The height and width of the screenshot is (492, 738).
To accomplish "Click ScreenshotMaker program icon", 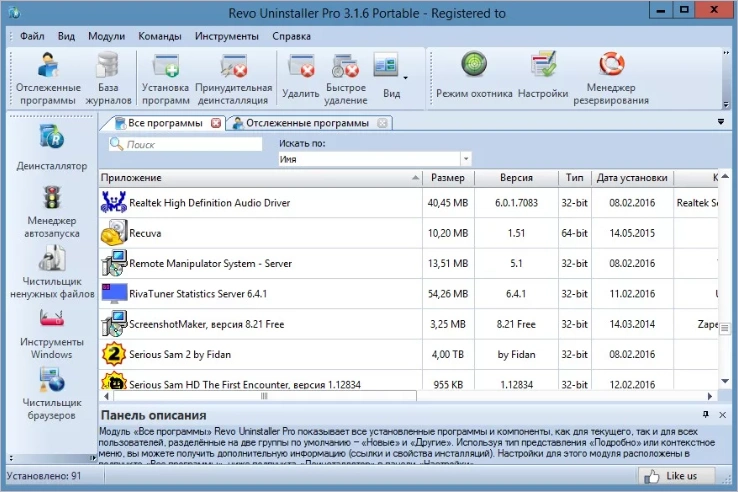I will click(x=114, y=323).
